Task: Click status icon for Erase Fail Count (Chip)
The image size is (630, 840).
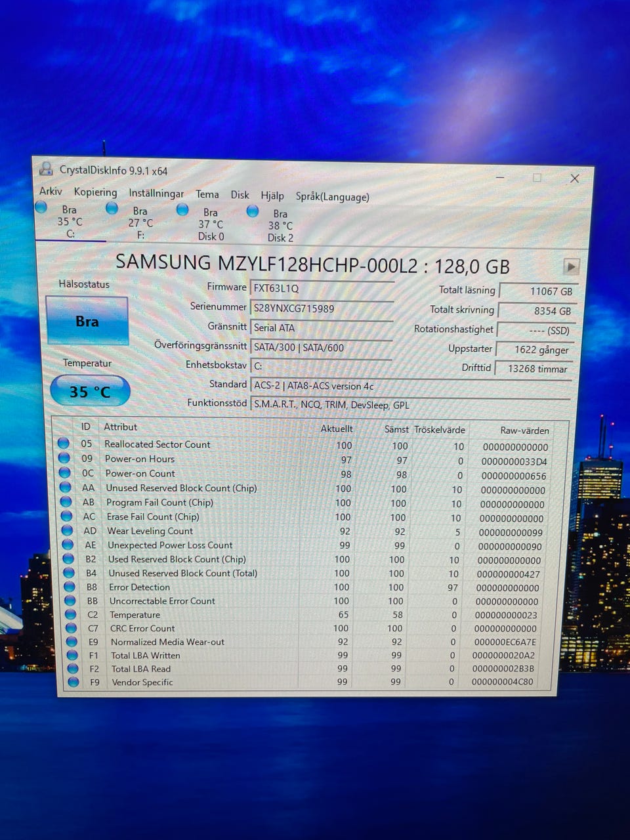Action: coord(67,516)
